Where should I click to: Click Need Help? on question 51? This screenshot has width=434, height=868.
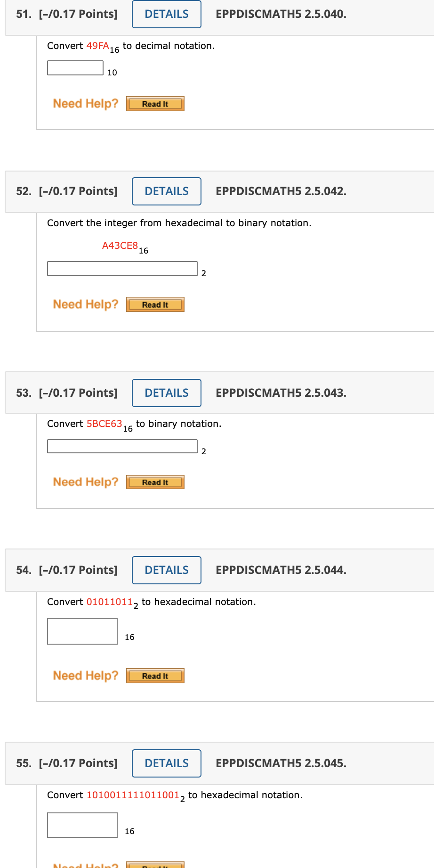click(x=85, y=103)
